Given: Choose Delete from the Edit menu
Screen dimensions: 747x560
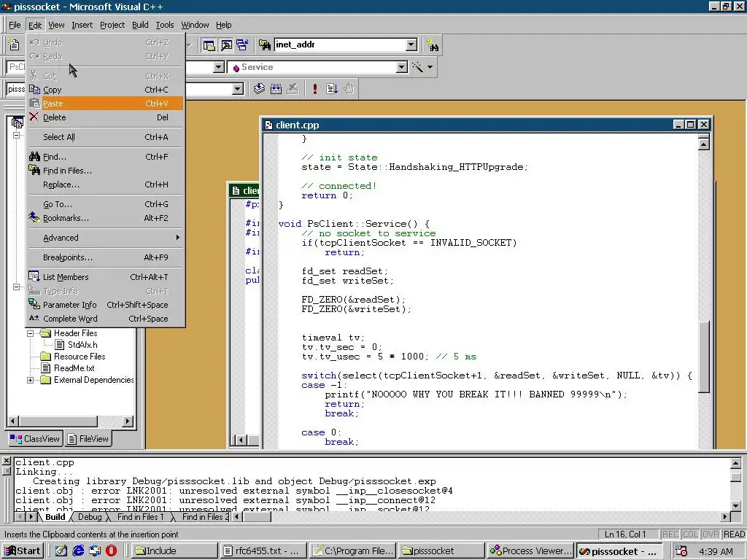Looking at the screenshot, I should [x=105, y=117].
